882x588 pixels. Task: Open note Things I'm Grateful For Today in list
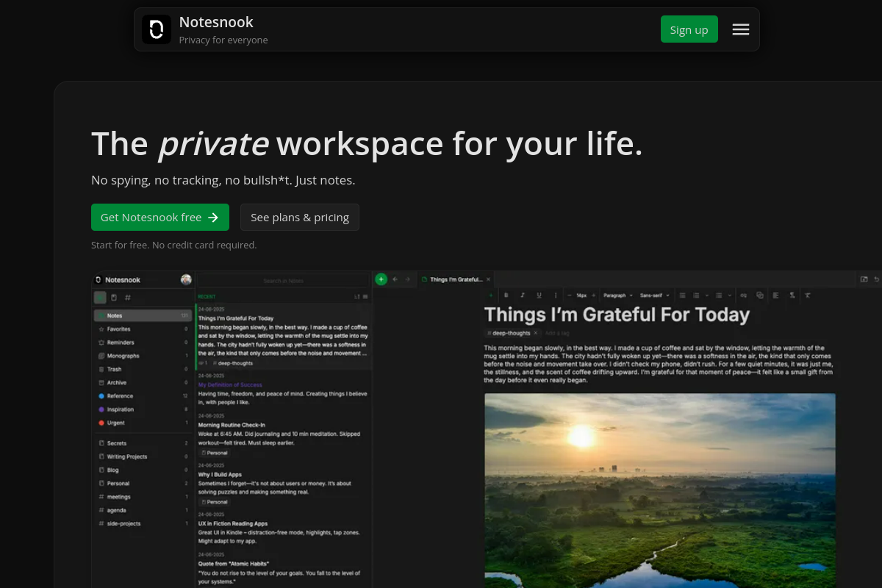click(283, 335)
